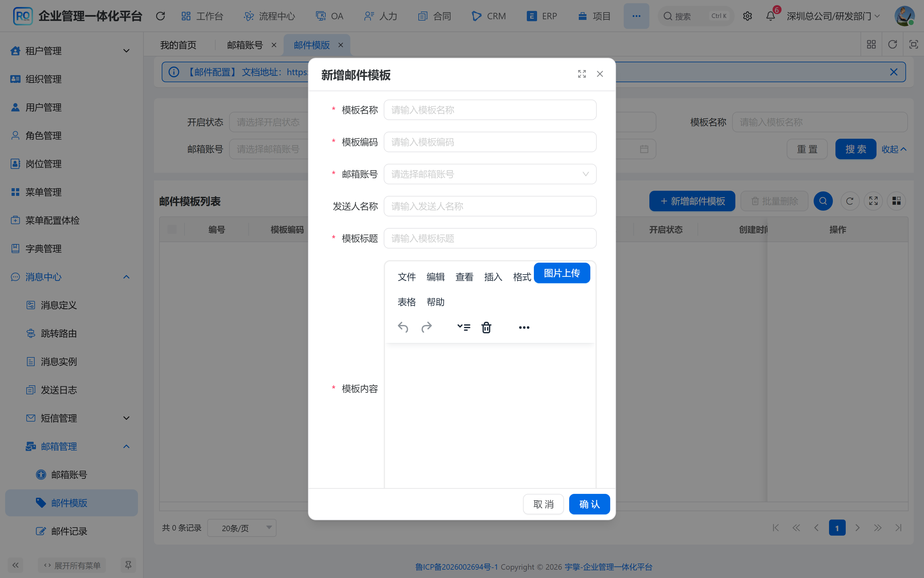This screenshot has height=578, width=924.
Task: Click the refresh icon beside platform title
Action: point(160,16)
